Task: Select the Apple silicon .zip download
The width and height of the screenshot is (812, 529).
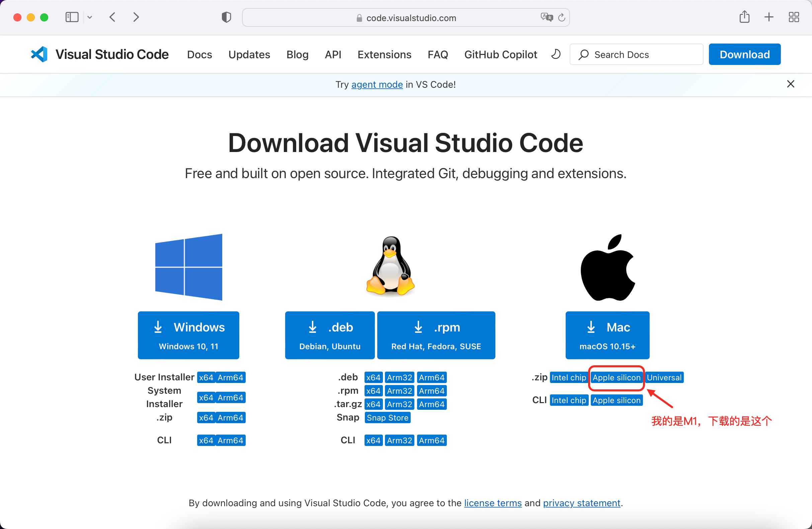Action: coord(616,377)
